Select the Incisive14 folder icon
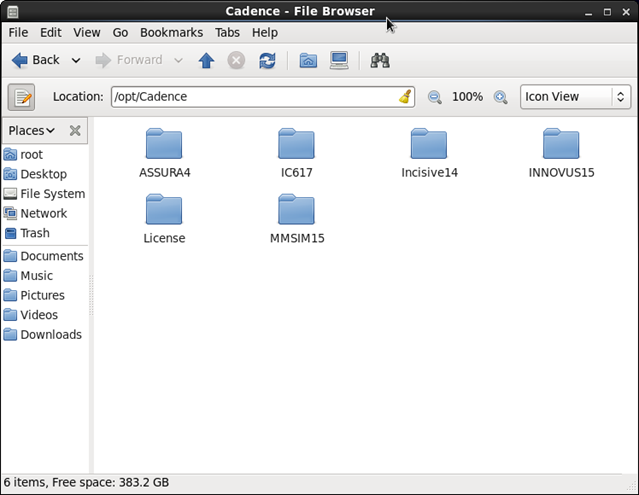This screenshot has height=495, width=639. click(429, 143)
